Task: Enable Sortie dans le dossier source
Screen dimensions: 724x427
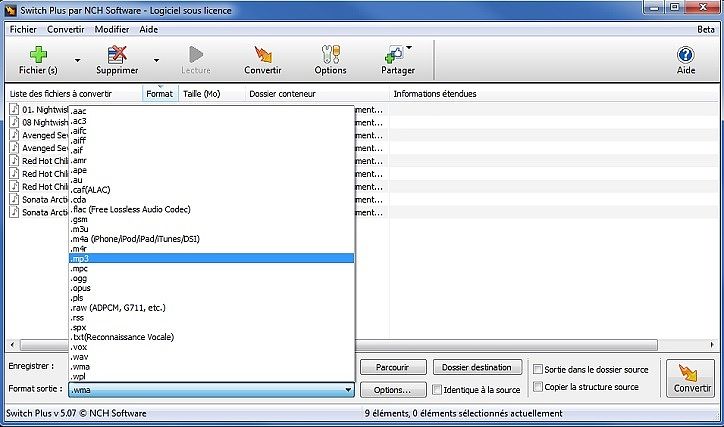Action: (539, 369)
